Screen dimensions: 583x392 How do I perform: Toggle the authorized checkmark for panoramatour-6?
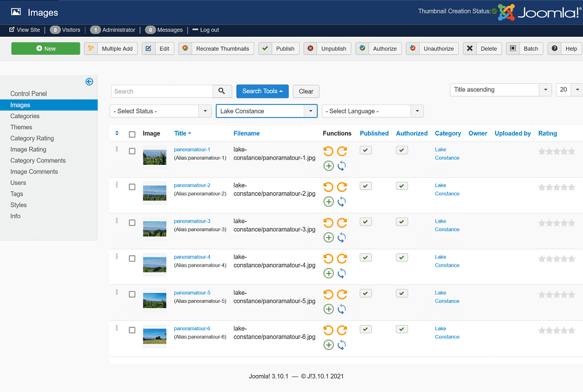click(402, 329)
